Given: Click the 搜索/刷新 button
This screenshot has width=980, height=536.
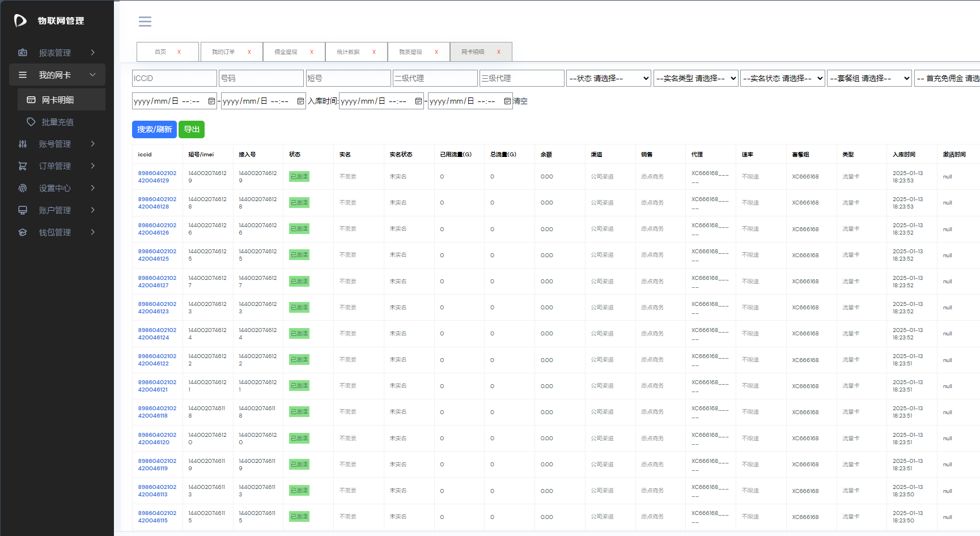Looking at the screenshot, I should pos(154,129).
